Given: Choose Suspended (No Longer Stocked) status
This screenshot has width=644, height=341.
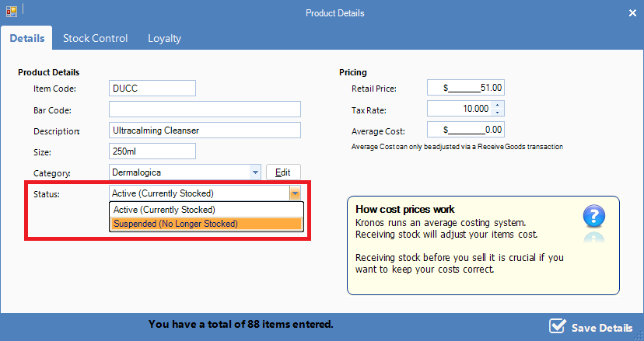Looking at the screenshot, I should pos(205,224).
